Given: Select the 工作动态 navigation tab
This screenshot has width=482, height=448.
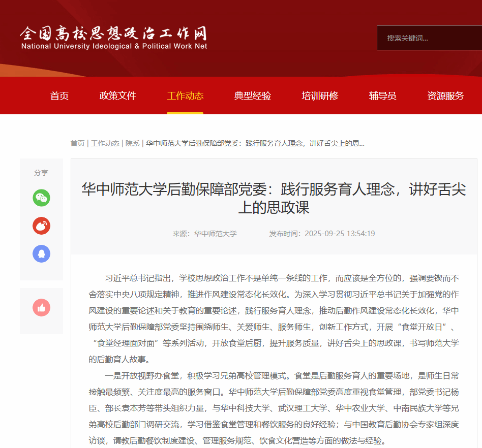Looking at the screenshot, I should click(x=185, y=96).
